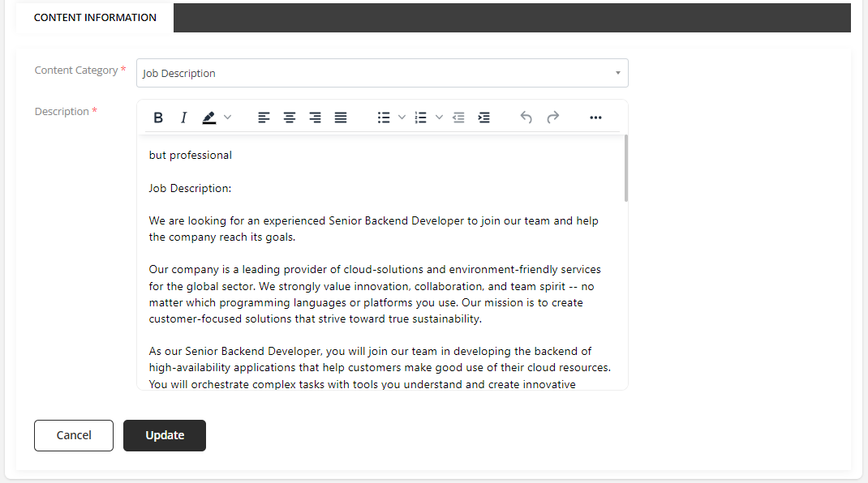The image size is (868, 483).
Task: Redo the last undone edit
Action: [552, 118]
